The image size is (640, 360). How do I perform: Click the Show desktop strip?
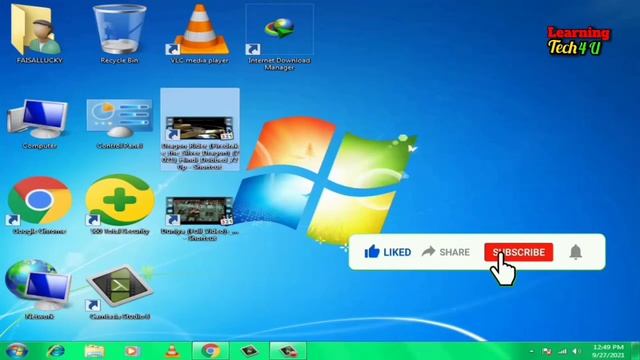(635, 351)
